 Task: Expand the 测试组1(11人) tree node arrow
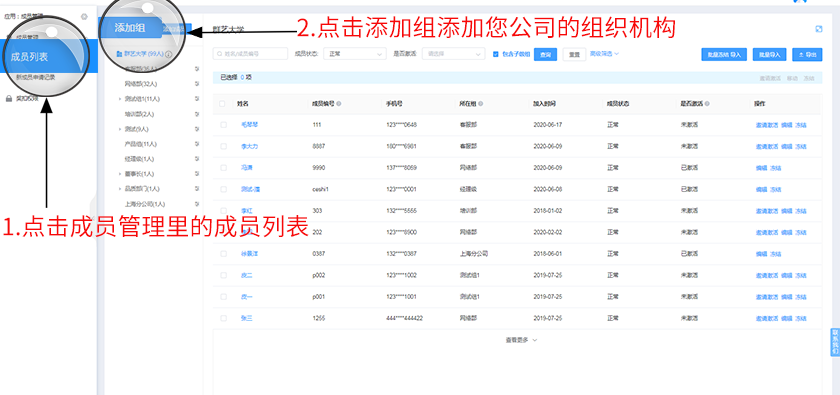tap(119, 99)
